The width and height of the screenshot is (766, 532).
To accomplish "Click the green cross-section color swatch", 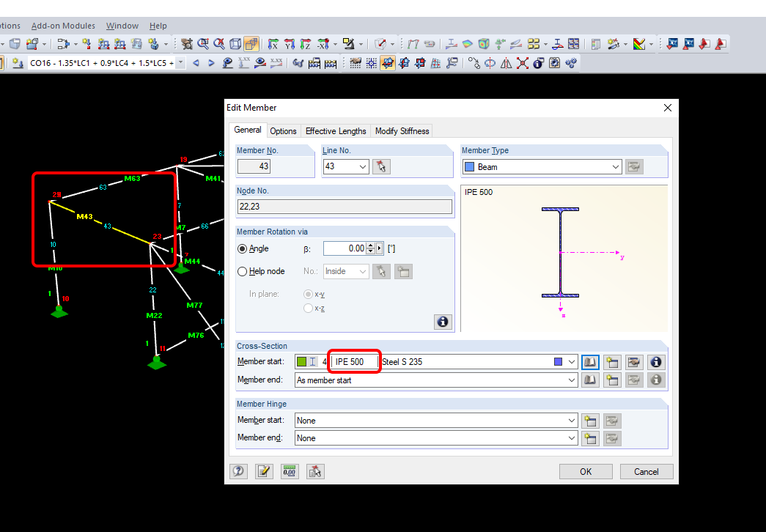I will tap(302, 361).
